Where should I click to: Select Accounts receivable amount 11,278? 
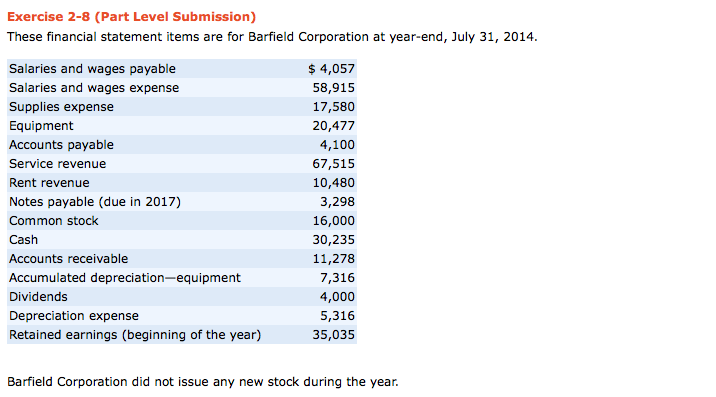point(333,259)
